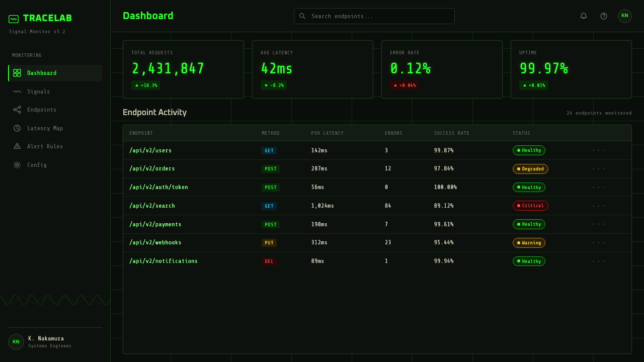Viewport: 644px width, 362px height.
Task: Click the search magnifier icon
Action: coord(302,16)
